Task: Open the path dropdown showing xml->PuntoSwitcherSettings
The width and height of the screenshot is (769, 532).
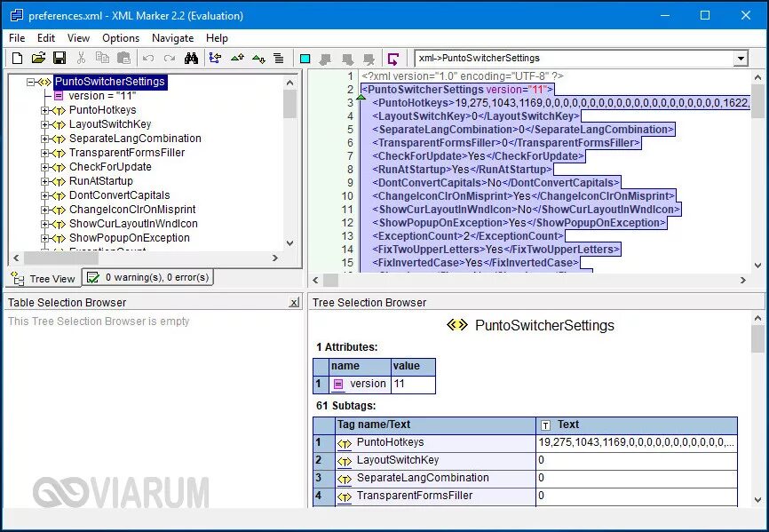Action: tap(740, 59)
